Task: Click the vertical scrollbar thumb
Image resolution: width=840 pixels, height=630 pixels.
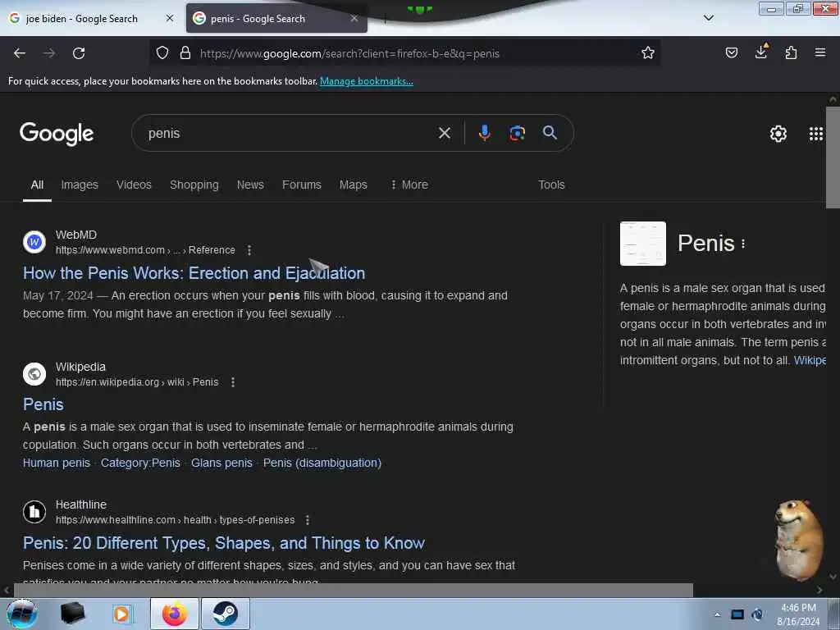Action: coord(833,157)
